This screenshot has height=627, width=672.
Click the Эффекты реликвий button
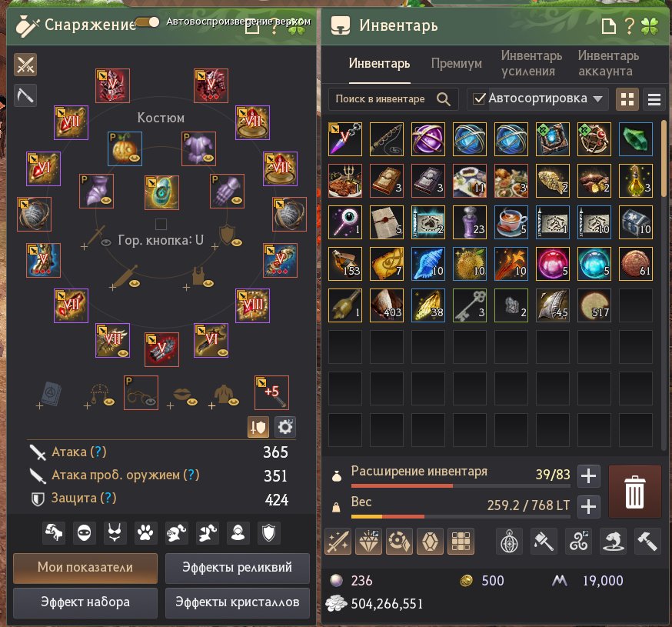click(238, 568)
